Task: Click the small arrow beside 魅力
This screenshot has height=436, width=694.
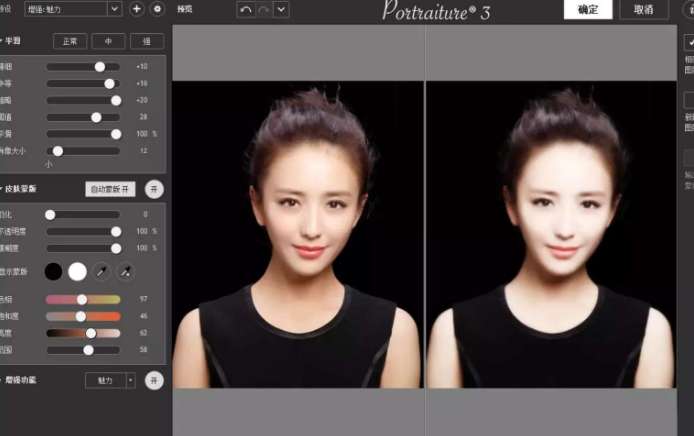Action: tap(131, 380)
